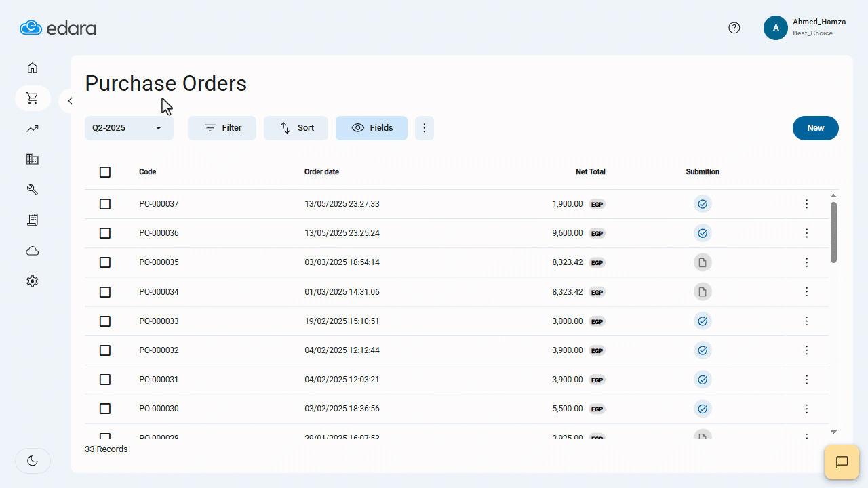
Task: Open row actions menu for PO-000031
Action: (x=807, y=380)
